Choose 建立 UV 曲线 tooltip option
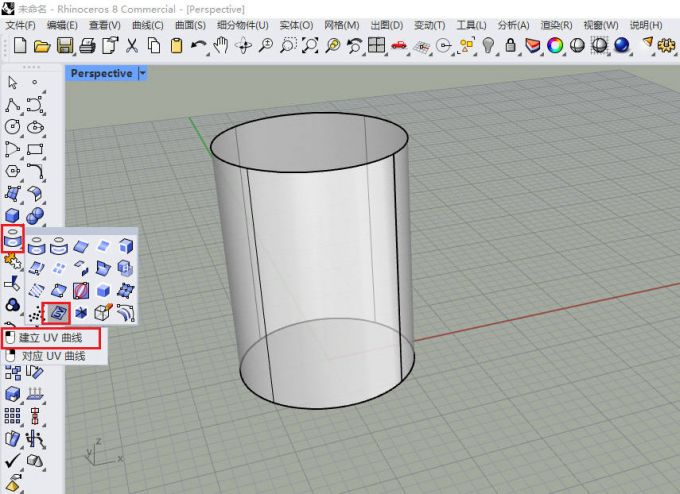This screenshot has width=680, height=494. tap(51, 338)
